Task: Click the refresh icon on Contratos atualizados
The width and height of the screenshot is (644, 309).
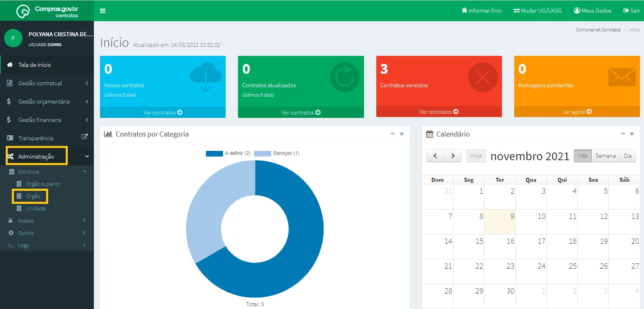Action: pyautogui.click(x=345, y=77)
